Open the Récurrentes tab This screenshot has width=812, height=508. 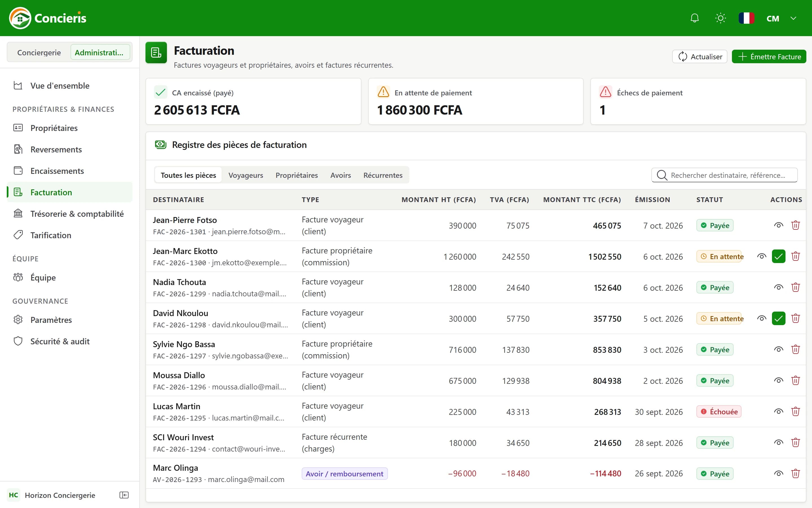(383, 175)
